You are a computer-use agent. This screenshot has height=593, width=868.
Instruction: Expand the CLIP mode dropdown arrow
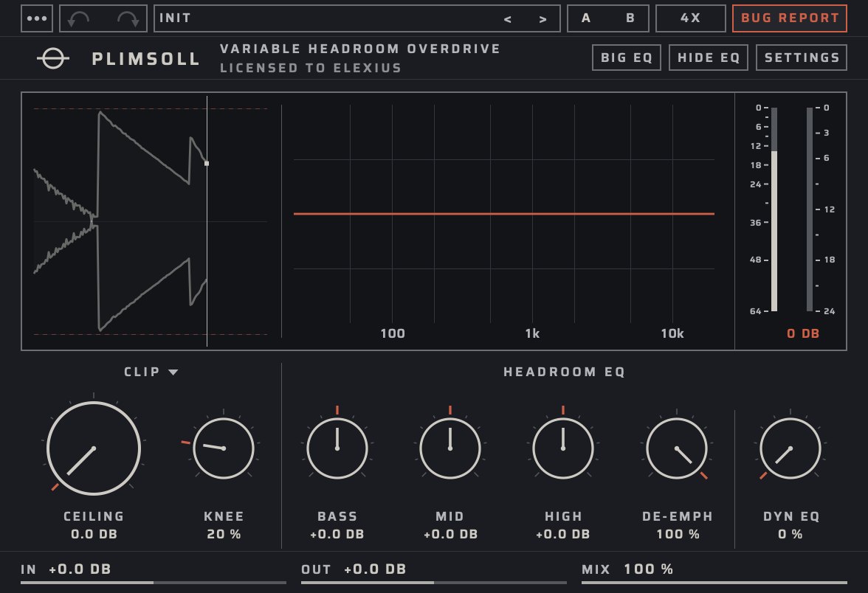pyautogui.click(x=173, y=372)
